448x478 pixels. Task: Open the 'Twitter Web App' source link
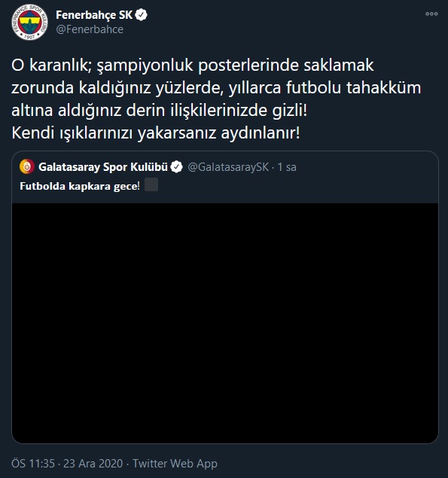click(x=175, y=464)
